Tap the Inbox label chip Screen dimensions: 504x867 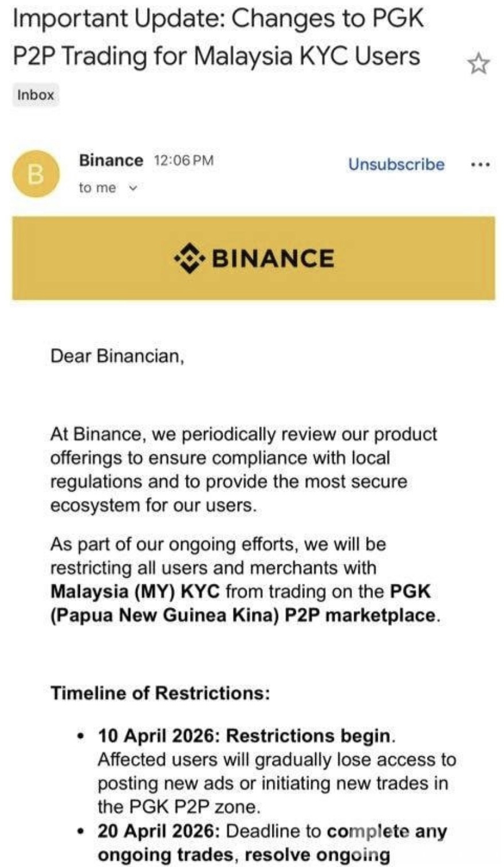tap(36, 95)
